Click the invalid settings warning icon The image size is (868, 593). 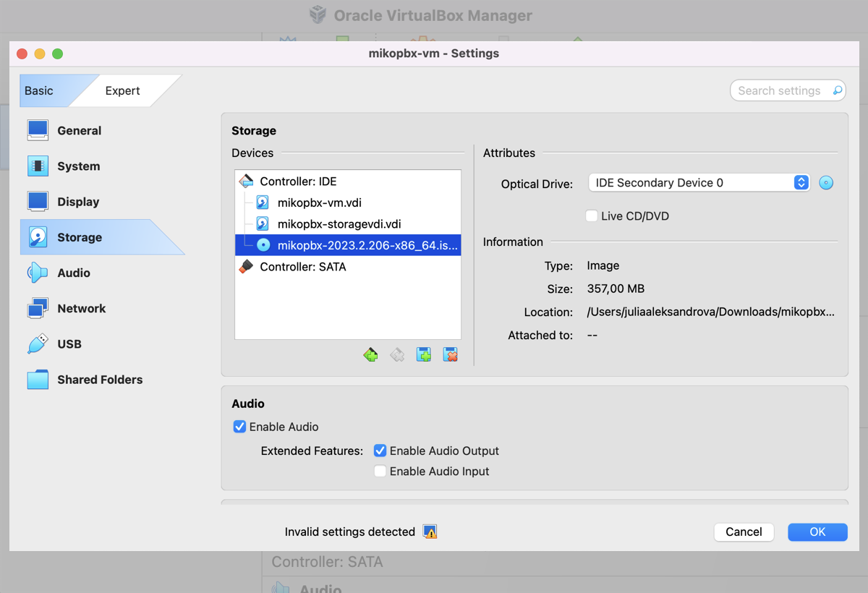[x=430, y=532]
